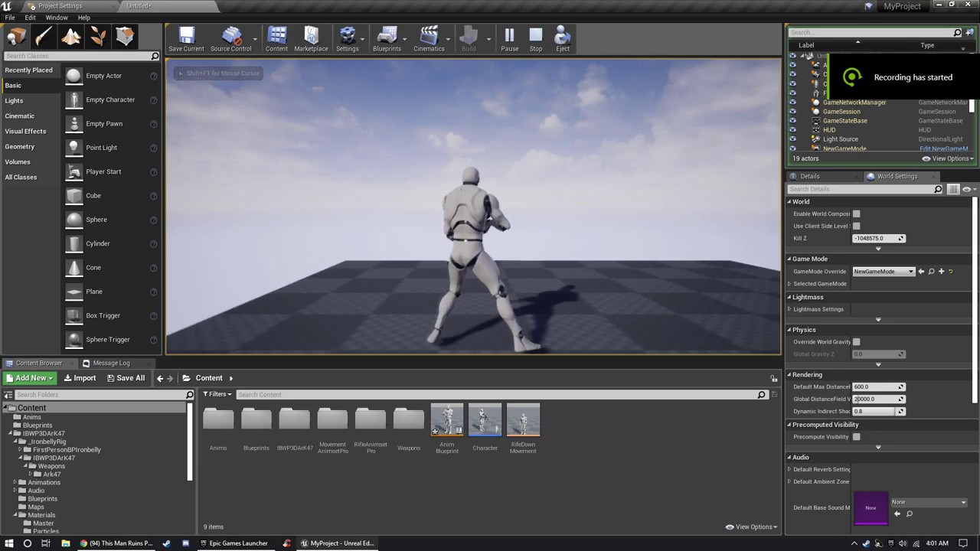The width and height of the screenshot is (980, 551).
Task: Click Save All button
Action: (126, 378)
